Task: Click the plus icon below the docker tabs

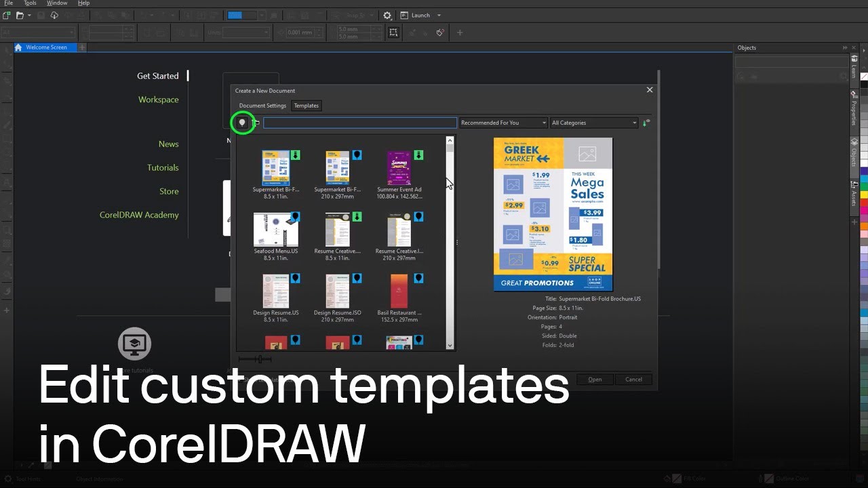Action: coord(854,222)
